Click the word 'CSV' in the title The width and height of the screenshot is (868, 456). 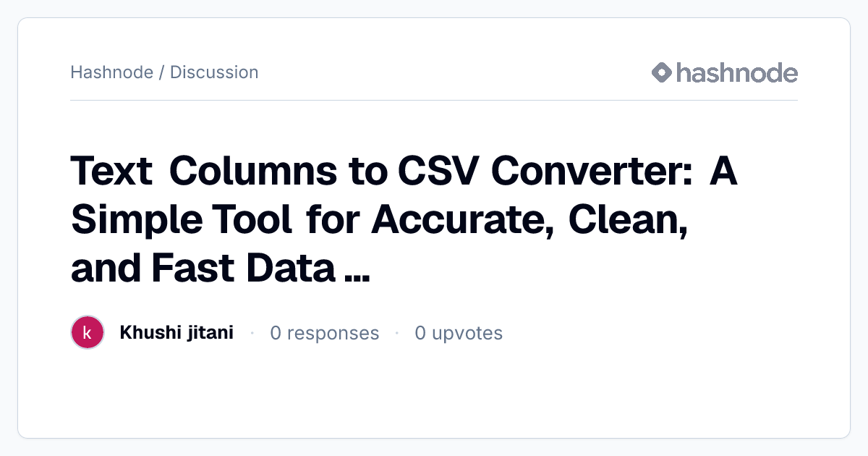pos(438,173)
